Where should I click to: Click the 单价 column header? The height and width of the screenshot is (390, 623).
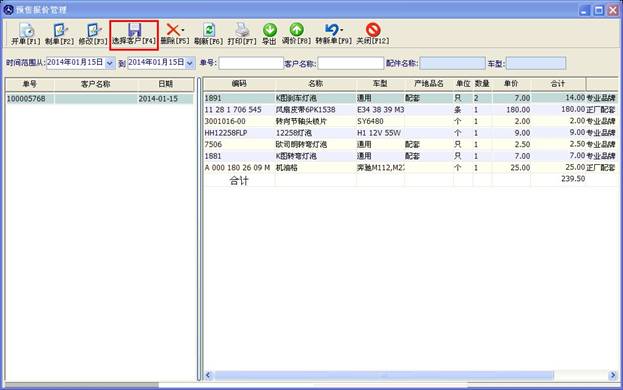[511, 84]
